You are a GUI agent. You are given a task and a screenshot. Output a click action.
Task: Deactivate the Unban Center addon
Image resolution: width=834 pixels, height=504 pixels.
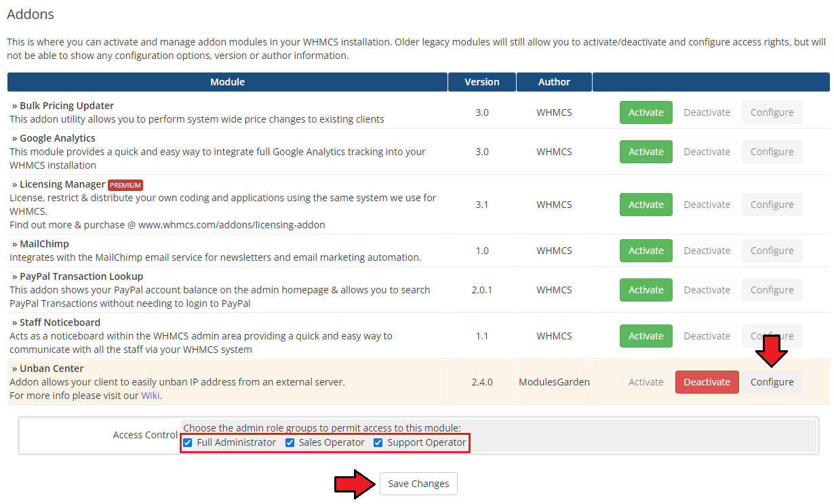(x=707, y=382)
